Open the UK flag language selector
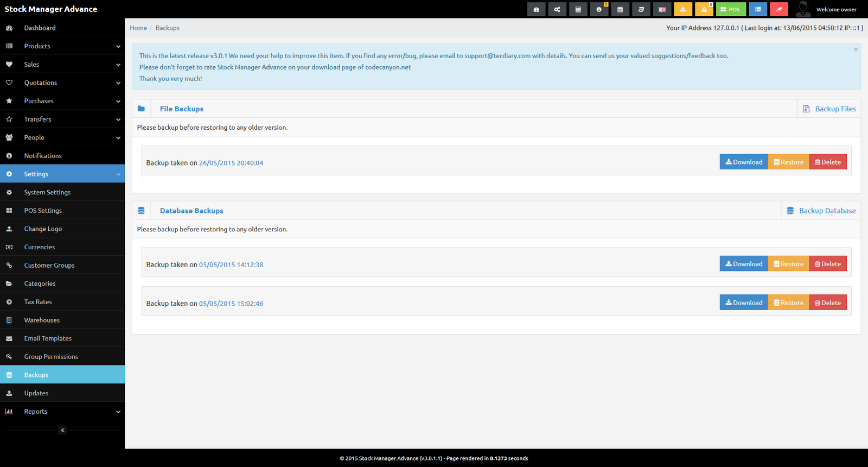The height and width of the screenshot is (467, 868). [x=662, y=9]
